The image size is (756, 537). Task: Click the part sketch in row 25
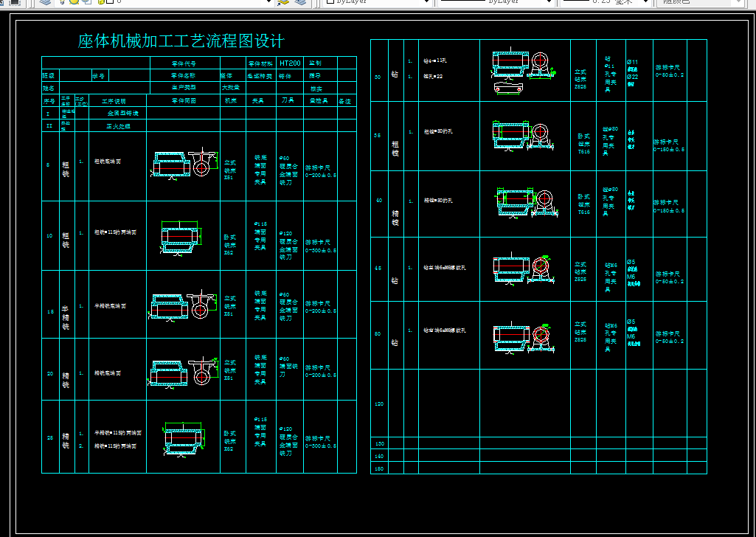click(184, 439)
